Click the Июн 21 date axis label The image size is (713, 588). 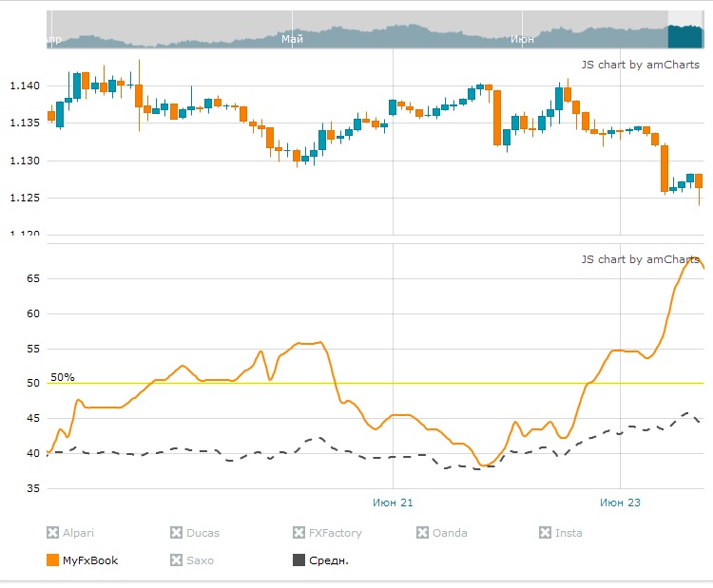pos(393,503)
